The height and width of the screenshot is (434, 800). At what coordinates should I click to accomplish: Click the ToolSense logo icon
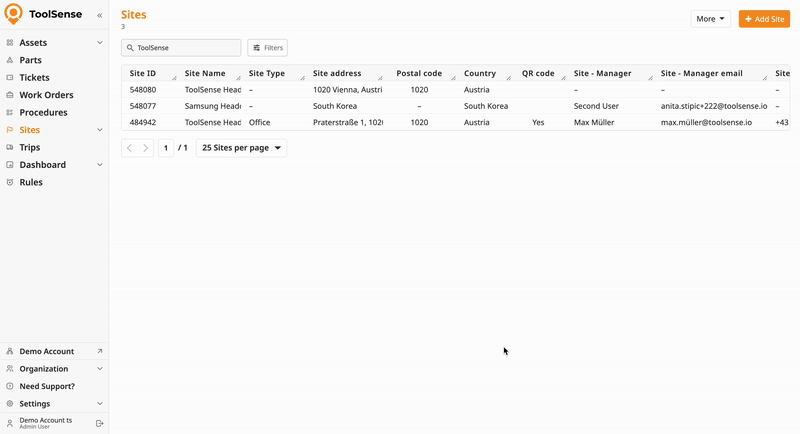pyautogui.click(x=13, y=14)
